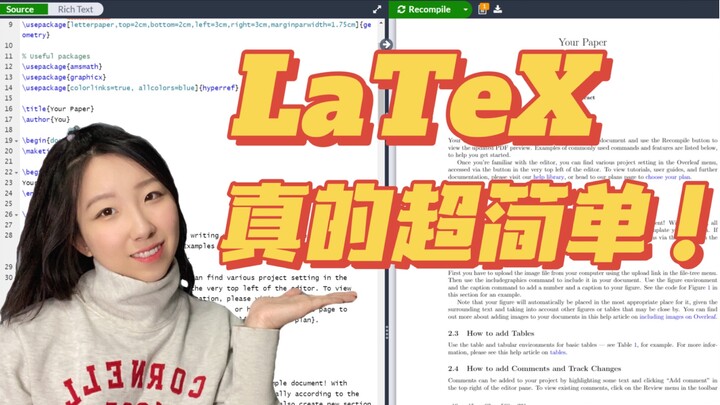This screenshot has width=720, height=405.
Task: Click the '\usepackage{graphicx}' code line
Action: click(64, 77)
